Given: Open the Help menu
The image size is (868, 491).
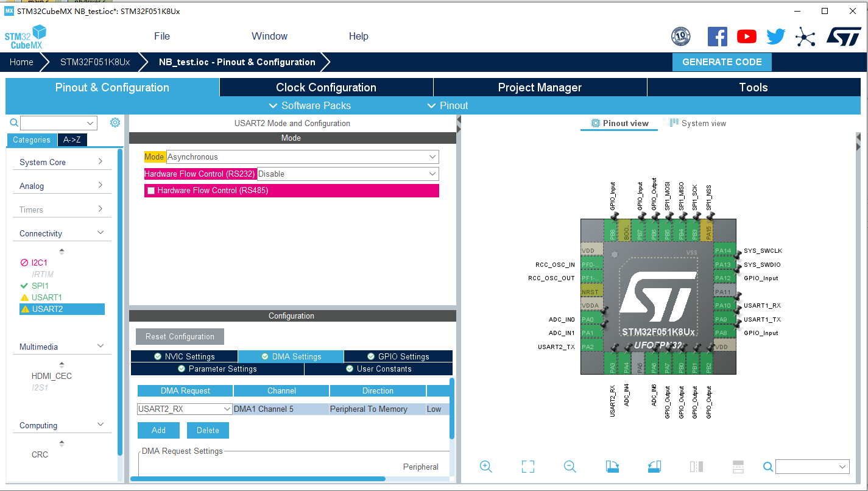Looking at the screenshot, I should (x=359, y=36).
